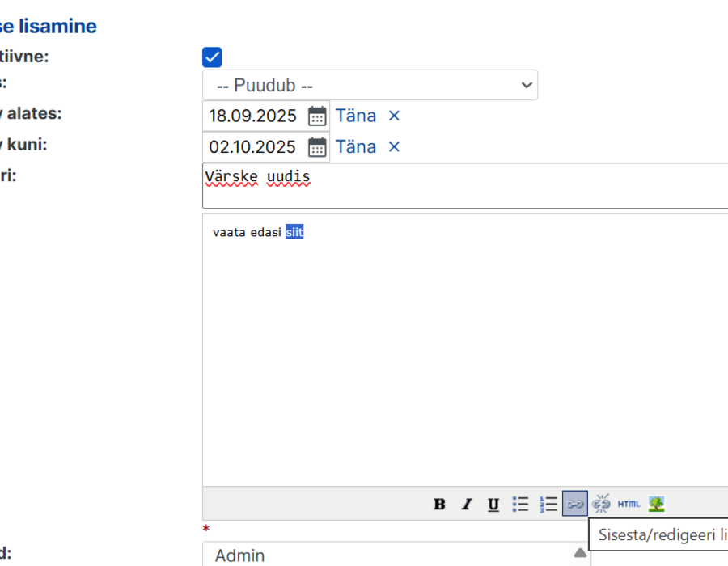Open calendar picker for 02.10.2025 date

[x=317, y=147]
